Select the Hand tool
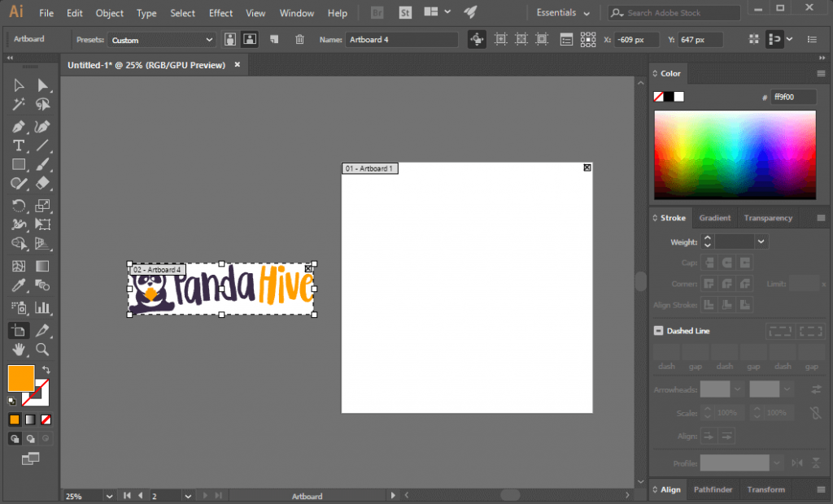The height and width of the screenshot is (504, 833). click(18, 351)
